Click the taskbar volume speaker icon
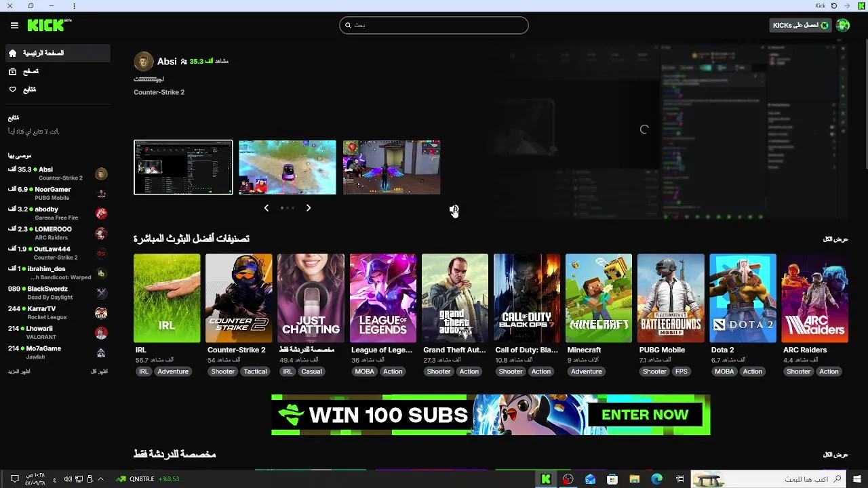 tap(68, 479)
